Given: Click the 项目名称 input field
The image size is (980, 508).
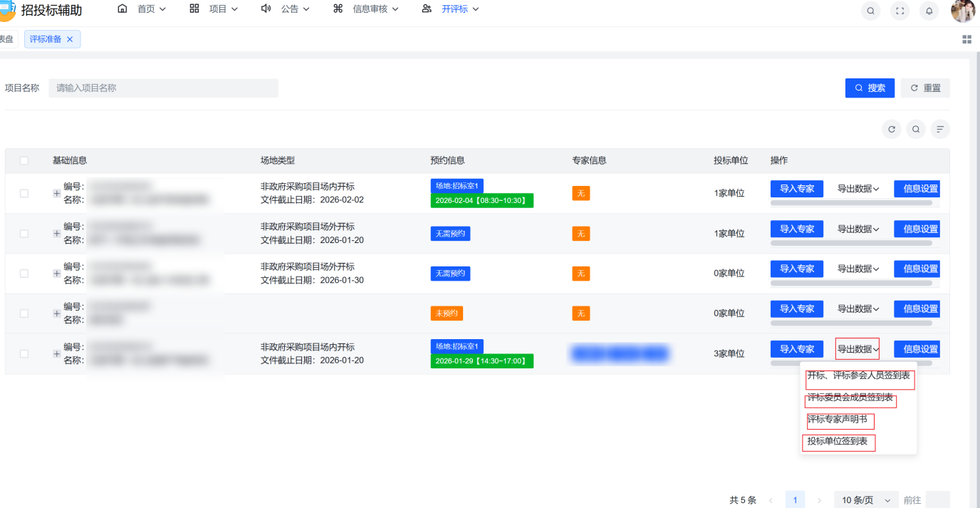Looking at the screenshot, I should 163,88.
